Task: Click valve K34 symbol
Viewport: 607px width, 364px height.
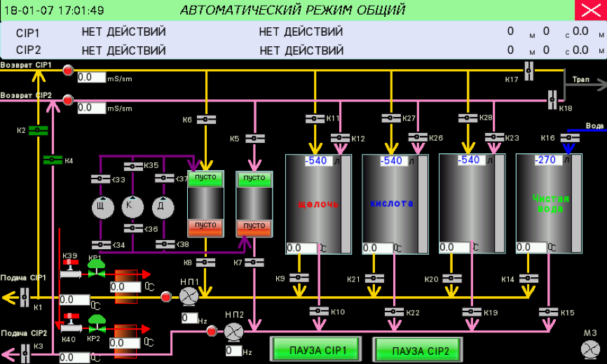Action: click(102, 244)
